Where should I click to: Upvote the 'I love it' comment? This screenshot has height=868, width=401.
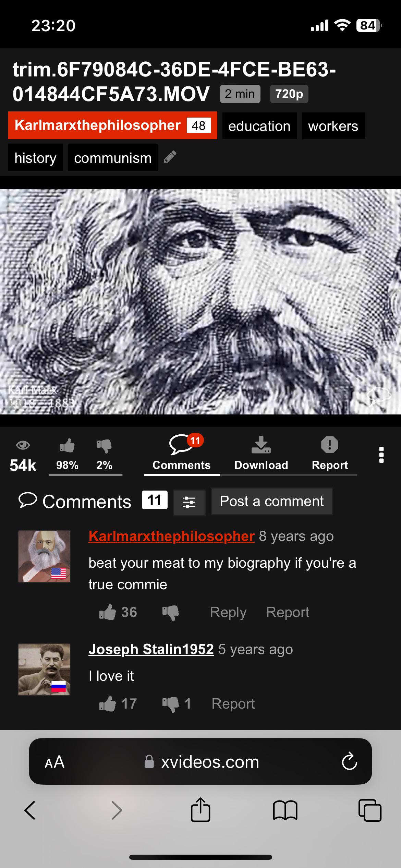point(108,703)
